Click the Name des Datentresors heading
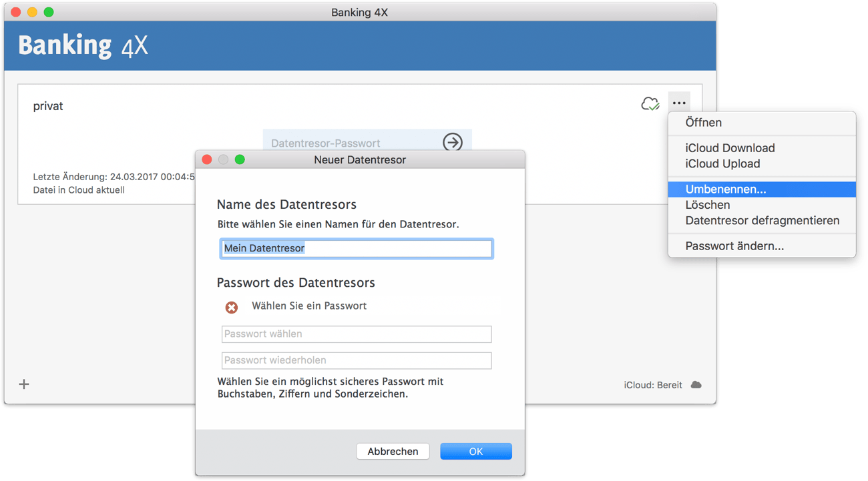This screenshot has height=481, width=868. point(286,205)
